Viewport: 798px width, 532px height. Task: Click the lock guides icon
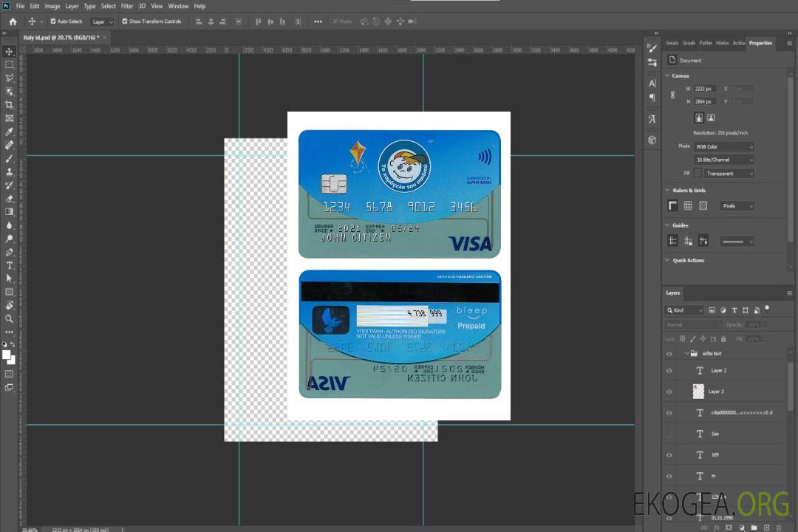tap(688, 241)
